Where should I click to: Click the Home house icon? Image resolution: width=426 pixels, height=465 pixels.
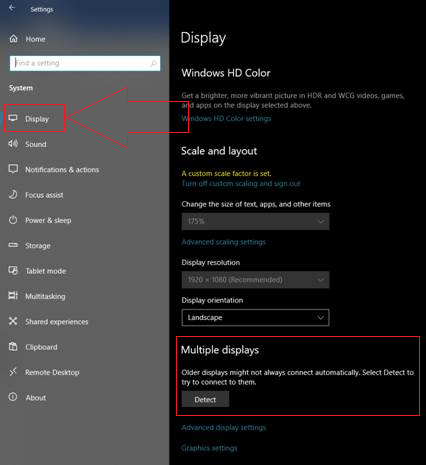[x=13, y=39]
